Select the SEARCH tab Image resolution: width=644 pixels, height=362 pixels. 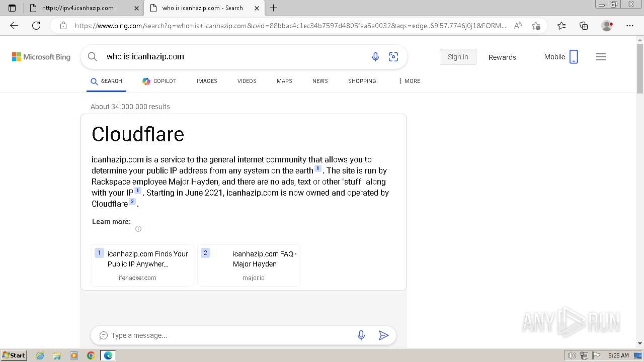[x=106, y=81]
